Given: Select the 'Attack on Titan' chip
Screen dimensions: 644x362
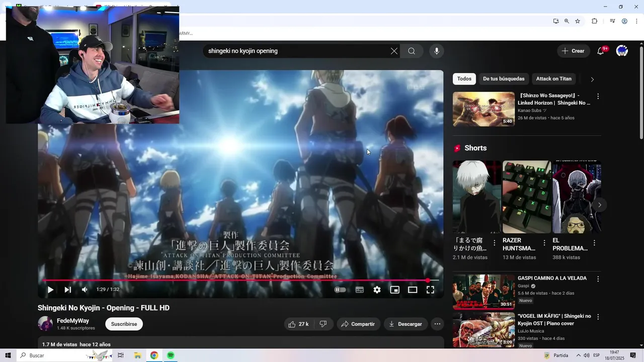Looking at the screenshot, I should point(553,79).
